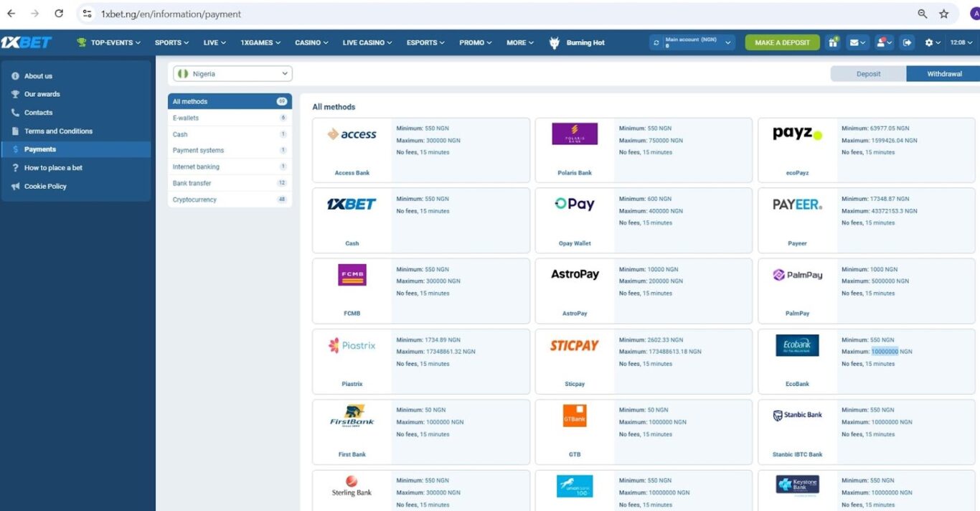Expand the CASINO menu
This screenshot has width=980, height=511.
(312, 42)
